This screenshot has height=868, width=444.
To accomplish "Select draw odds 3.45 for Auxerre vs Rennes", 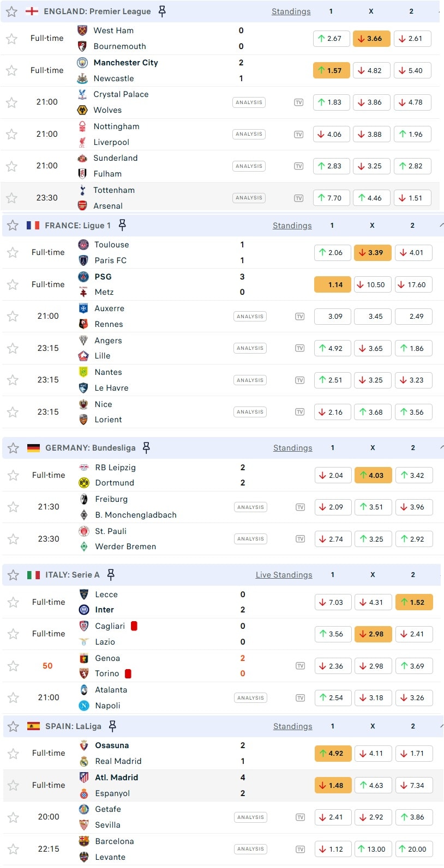I will [x=375, y=317].
